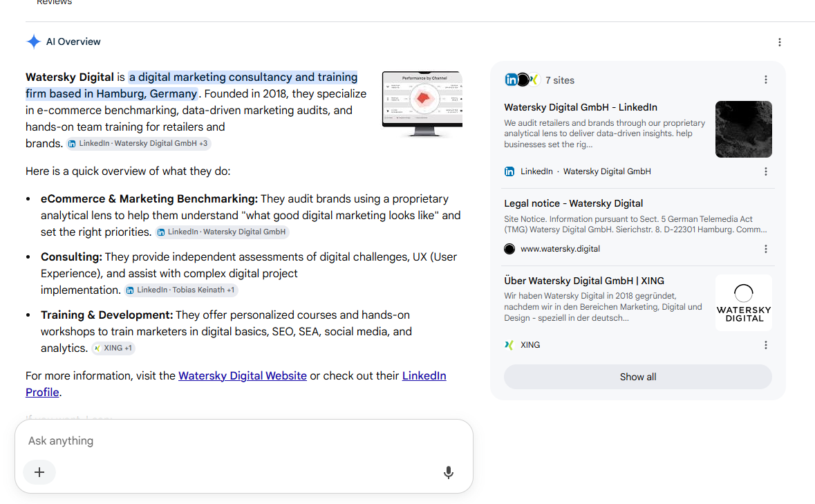Click the XING favicon in the source list

[x=509, y=345]
